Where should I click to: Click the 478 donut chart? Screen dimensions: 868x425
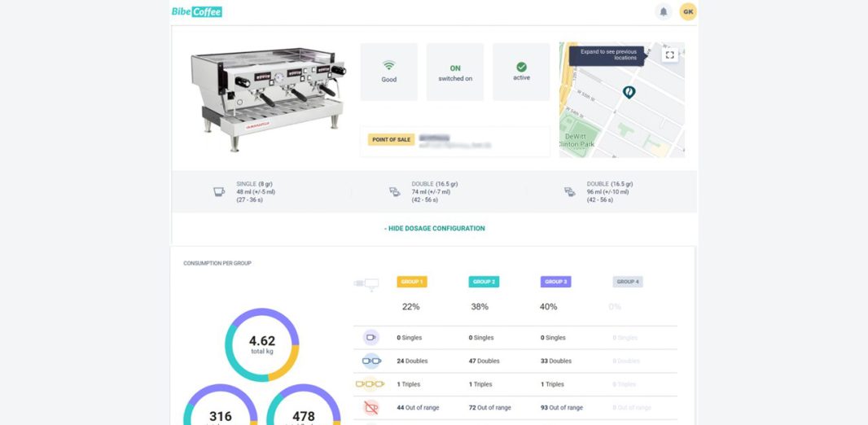pyautogui.click(x=304, y=405)
